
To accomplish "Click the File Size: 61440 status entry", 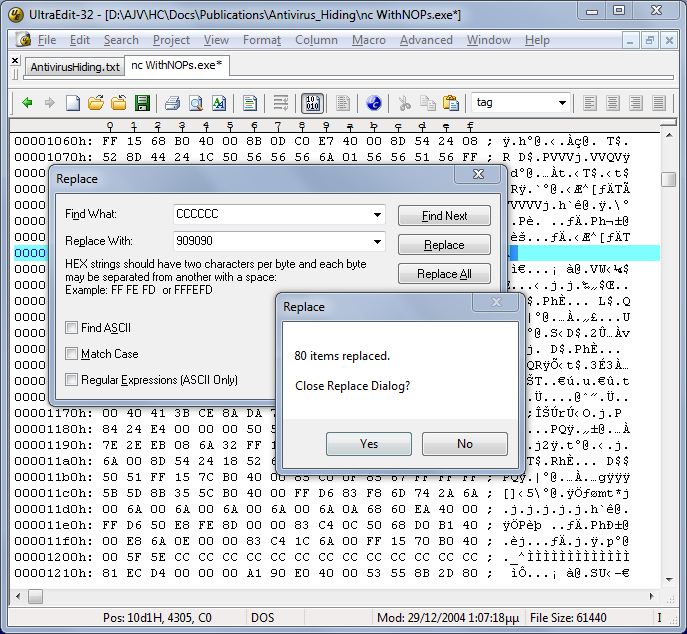I will (568, 618).
